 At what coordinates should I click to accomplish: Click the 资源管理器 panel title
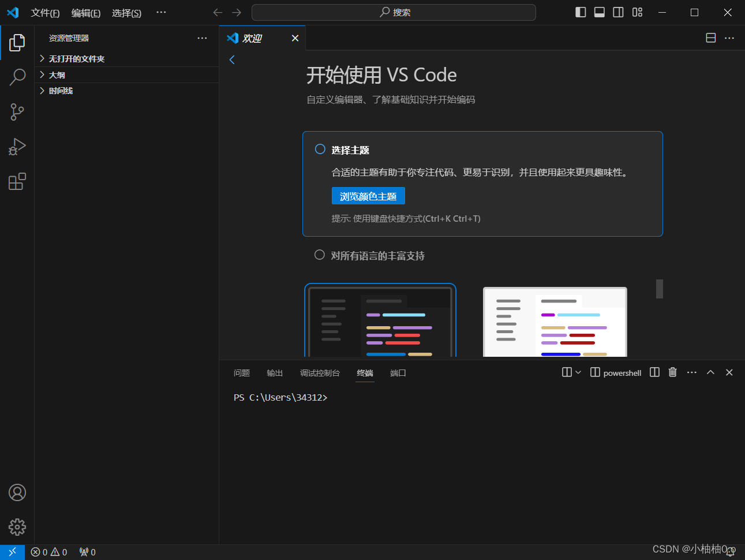(69, 38)
